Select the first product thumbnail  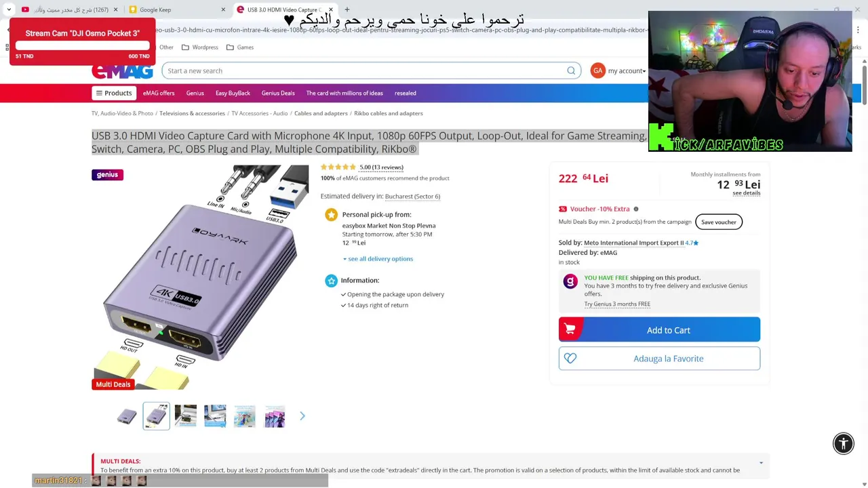point(127,416)
